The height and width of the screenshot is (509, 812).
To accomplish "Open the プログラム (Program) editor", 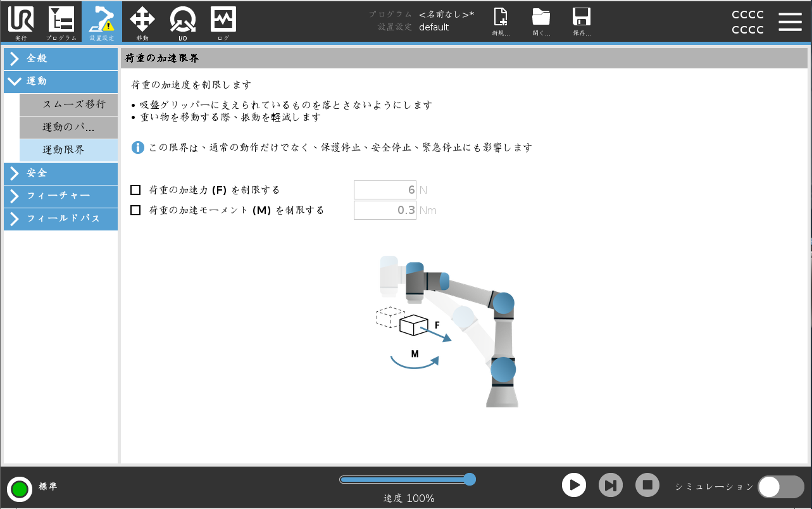I will pos(60,22).
